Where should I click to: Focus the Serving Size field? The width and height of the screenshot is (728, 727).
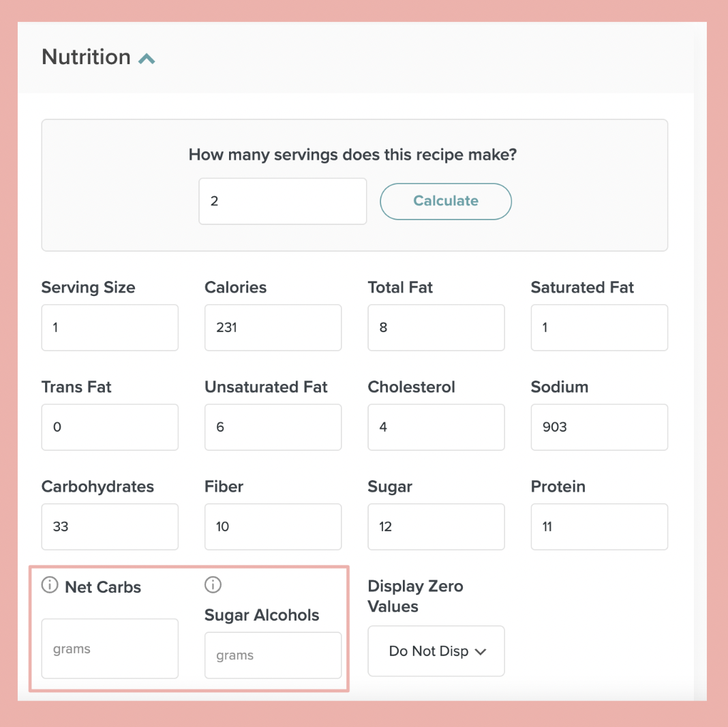click(x=110, y=327)
